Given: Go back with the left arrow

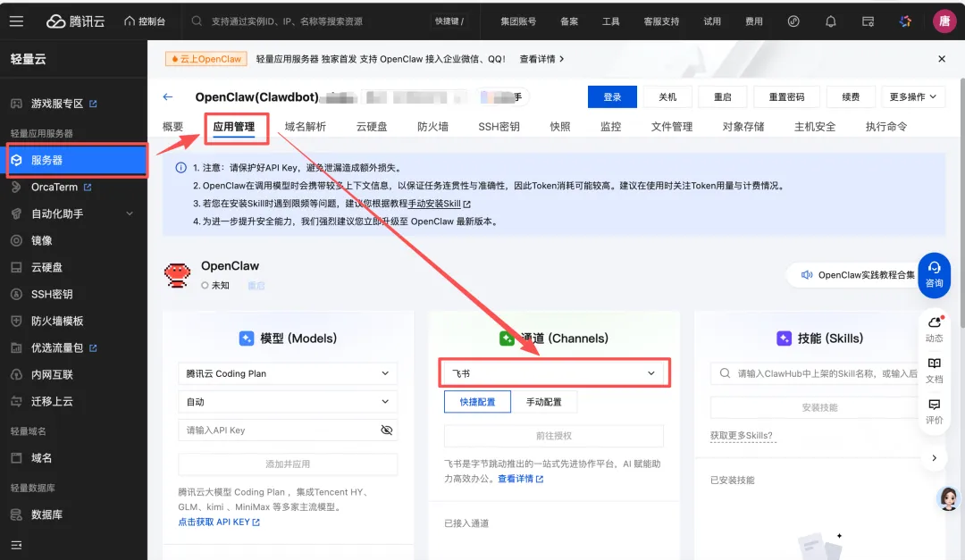Looking at the screenshot, I should pos(168,96).
